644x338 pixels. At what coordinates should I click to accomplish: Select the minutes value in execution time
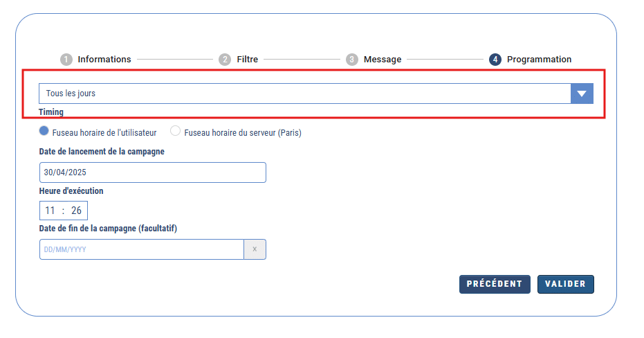pyautogui.click(x=76, y=211)
